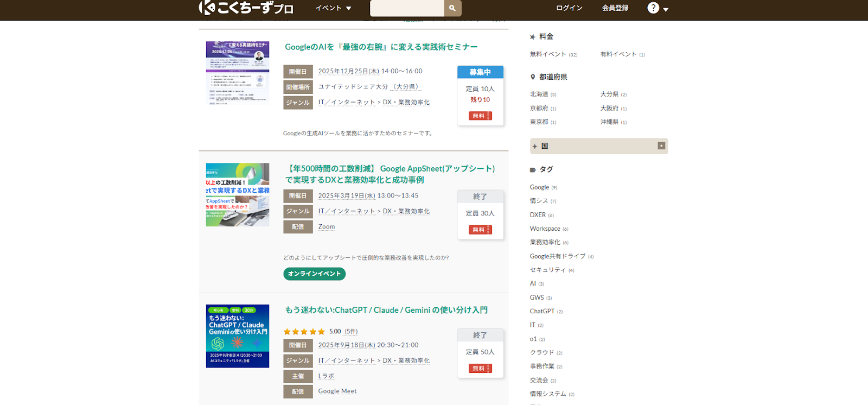Expand the dropdown arrow next to help

point(666,9)
